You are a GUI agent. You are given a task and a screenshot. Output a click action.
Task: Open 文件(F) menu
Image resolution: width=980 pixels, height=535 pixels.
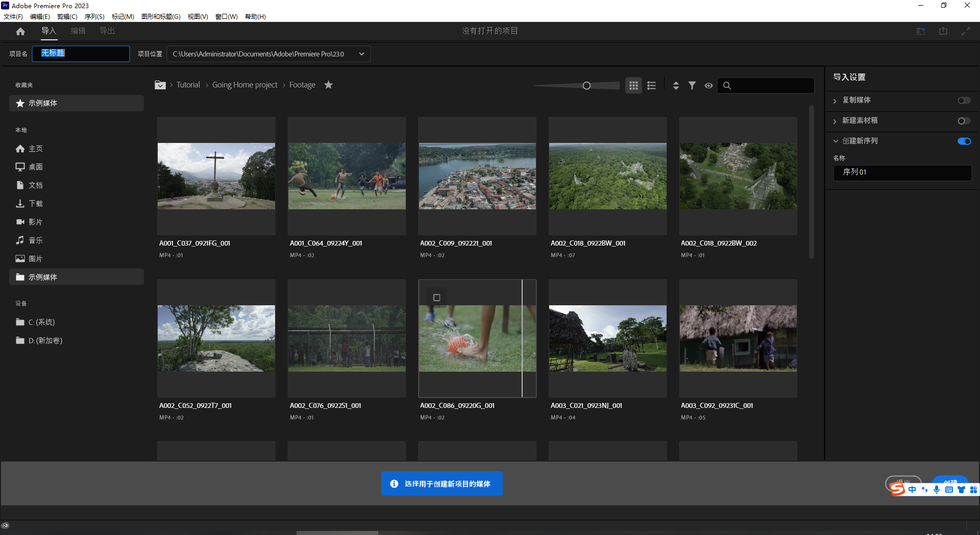click(13, 17)
